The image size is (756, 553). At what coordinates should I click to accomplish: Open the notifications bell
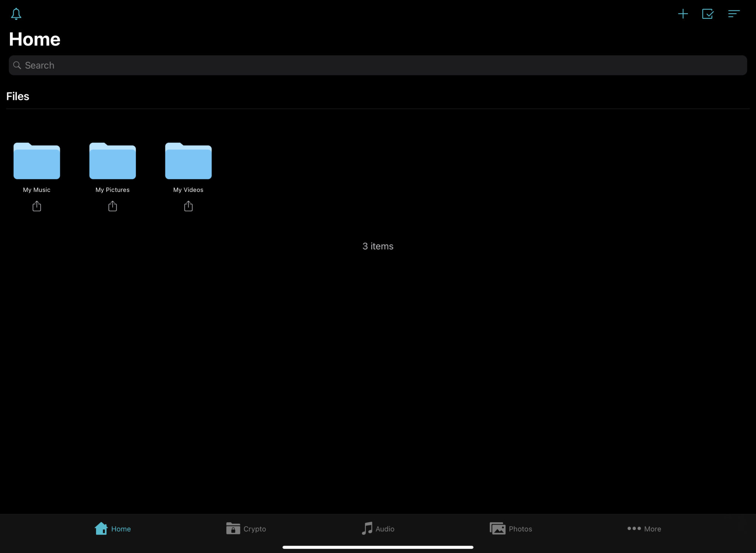point(16,14)
